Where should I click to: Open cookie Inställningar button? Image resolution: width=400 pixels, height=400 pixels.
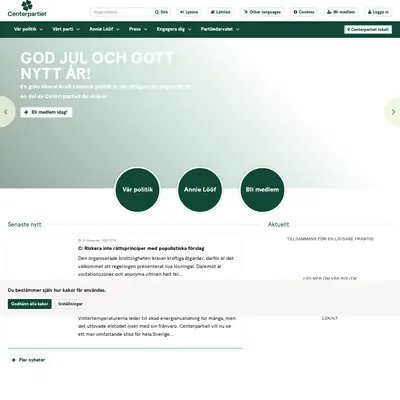point(70,304)
